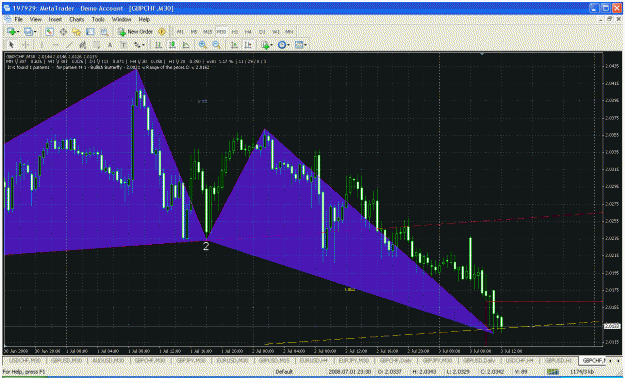This screenshot has height=378, width=625.
Task: Open the Periods clock icon
Action: click(282, 45)
